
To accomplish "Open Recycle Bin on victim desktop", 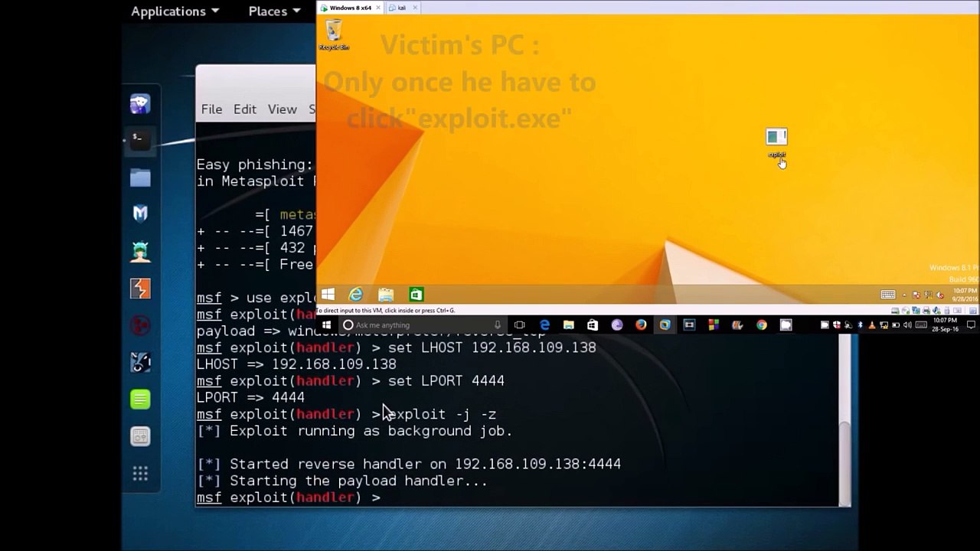I will tap(334, 35).
